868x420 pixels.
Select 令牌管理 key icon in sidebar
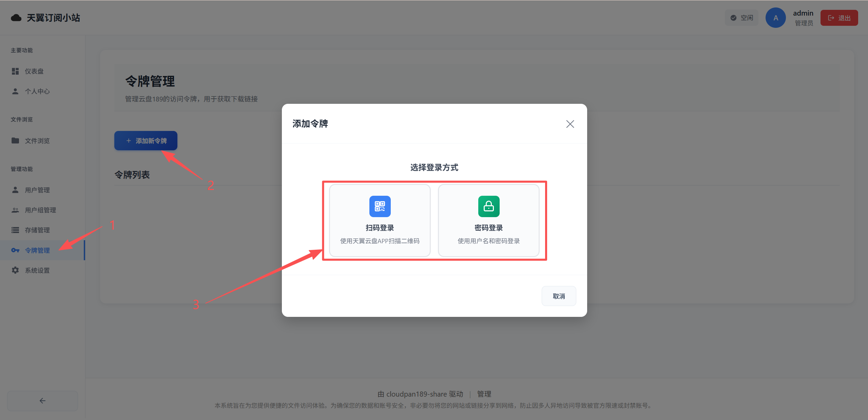[15, 250]
